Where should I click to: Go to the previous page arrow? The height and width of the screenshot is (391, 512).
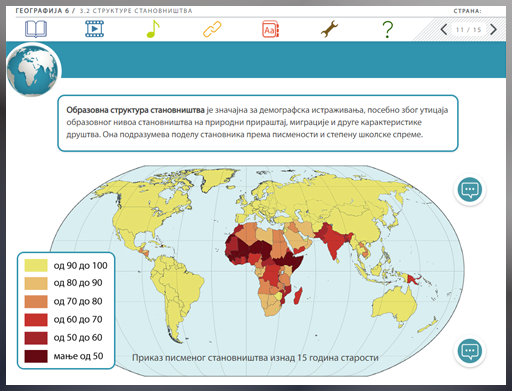click(x=444, y=30)
